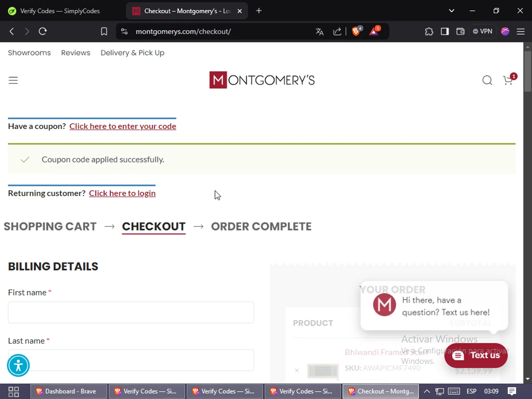The image size is (532, 399).
Task: Focus the Last name field
Action: pyautogui.click(x=131, y=360)
